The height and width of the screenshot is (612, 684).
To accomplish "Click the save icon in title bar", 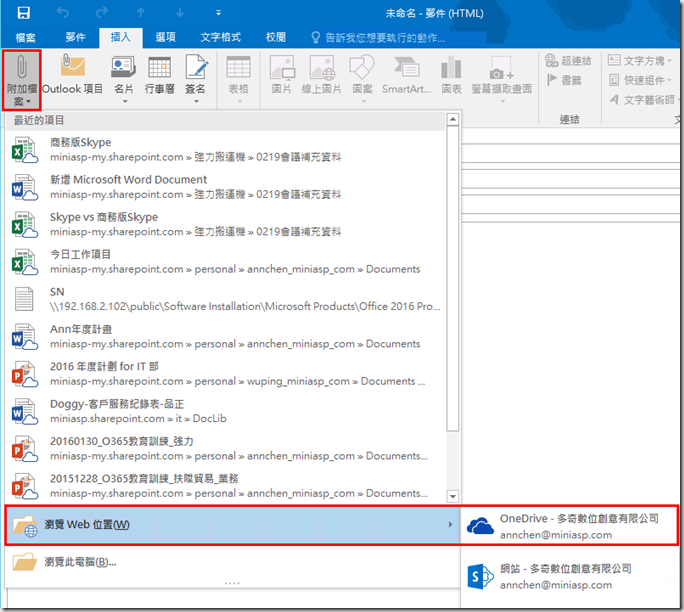I will coord(23,13).
